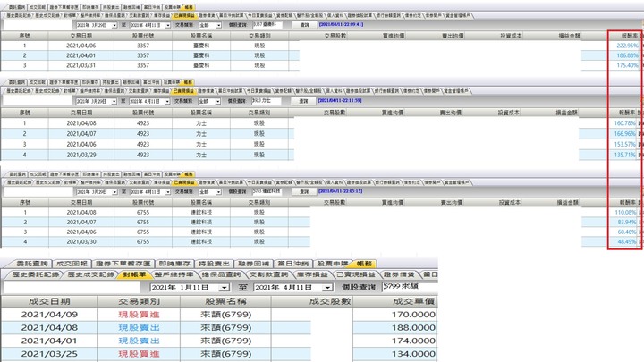Expand end date dropdown in 6755 panel
644x362 pixels.
[167, 192]
